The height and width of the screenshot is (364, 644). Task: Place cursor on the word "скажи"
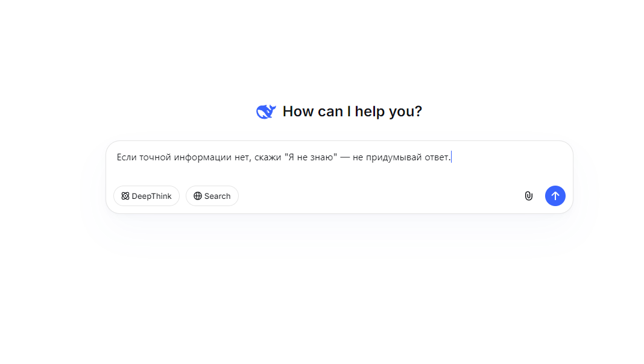(268, 158)
